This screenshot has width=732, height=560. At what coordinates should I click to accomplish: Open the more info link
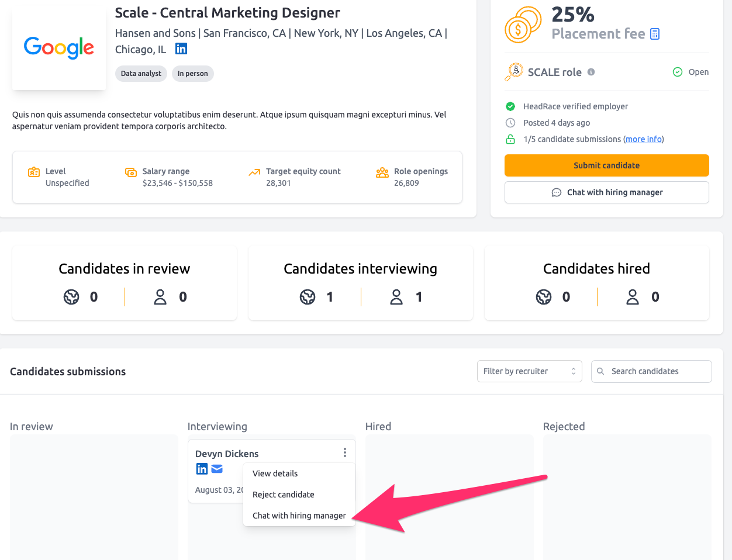pyautogui.click(x=644, y=139)
